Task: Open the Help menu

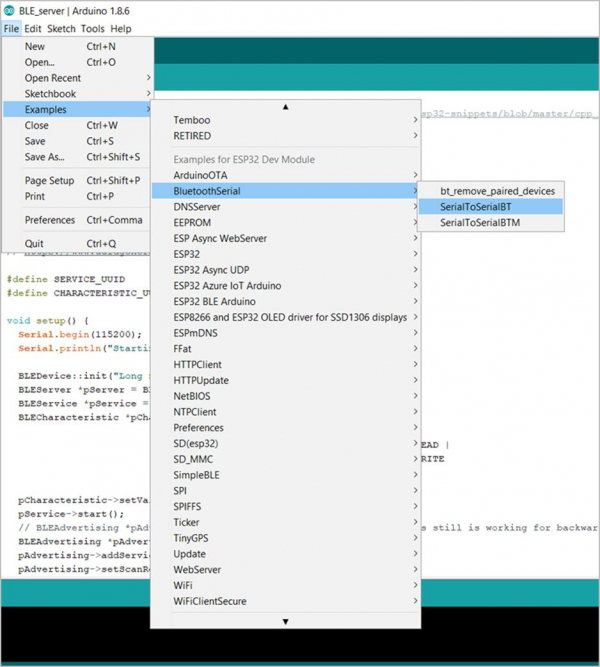Action: pyautogui.click(x=121, y=29)
